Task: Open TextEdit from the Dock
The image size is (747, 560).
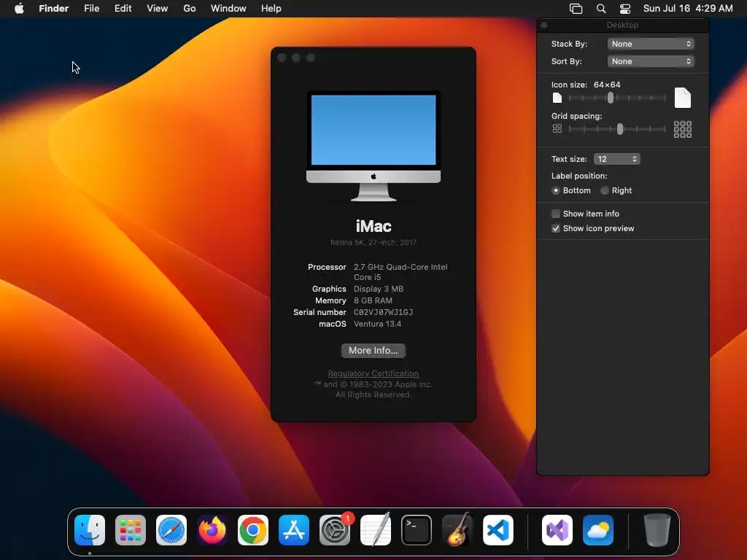Action: 376,530
